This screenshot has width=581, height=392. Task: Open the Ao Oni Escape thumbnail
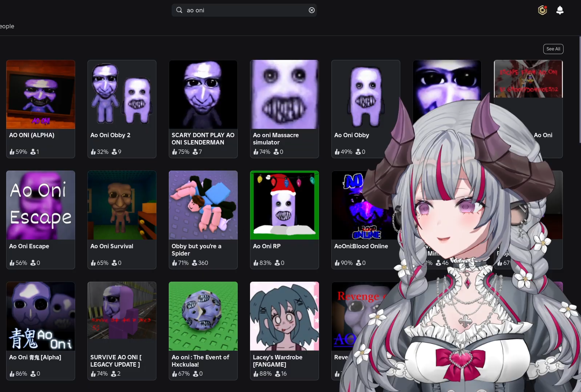pos(41,205)
